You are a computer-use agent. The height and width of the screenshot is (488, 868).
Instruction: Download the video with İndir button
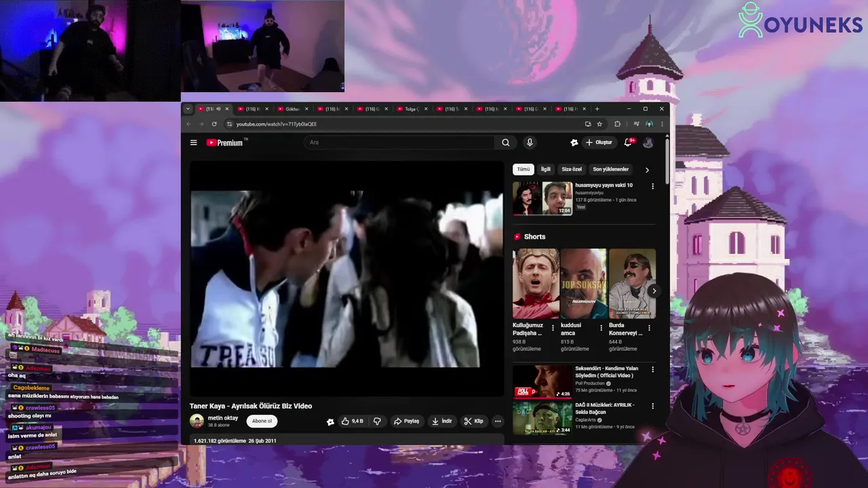click(x=442, y=421)
